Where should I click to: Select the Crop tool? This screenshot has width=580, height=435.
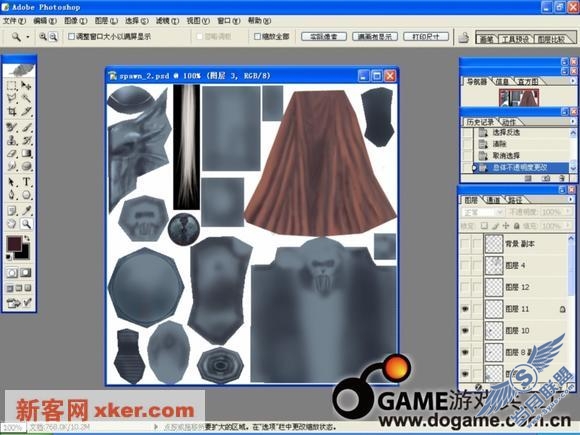[x=12, y=111]
